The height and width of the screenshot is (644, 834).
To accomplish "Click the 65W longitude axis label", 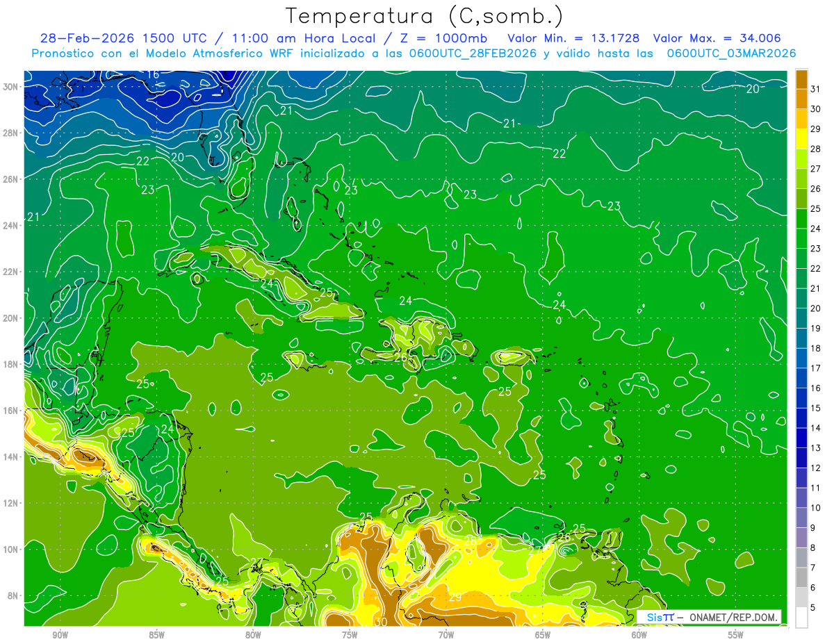I will (x=543, y=635).
